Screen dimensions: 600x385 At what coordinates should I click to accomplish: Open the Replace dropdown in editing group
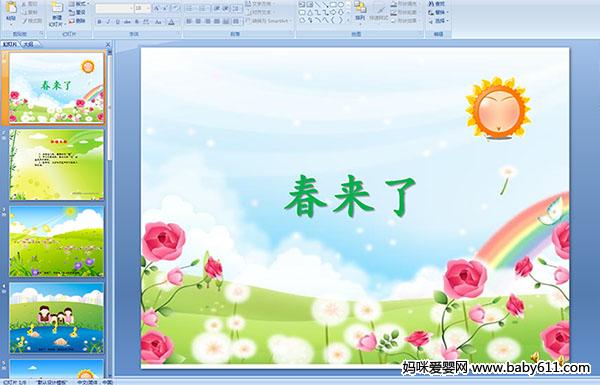[439, 12]
